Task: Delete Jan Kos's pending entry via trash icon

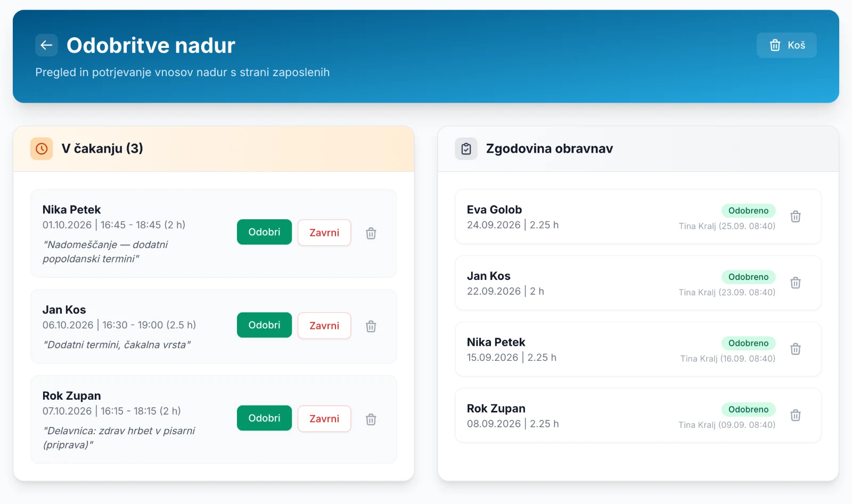Action: (371, 326)
